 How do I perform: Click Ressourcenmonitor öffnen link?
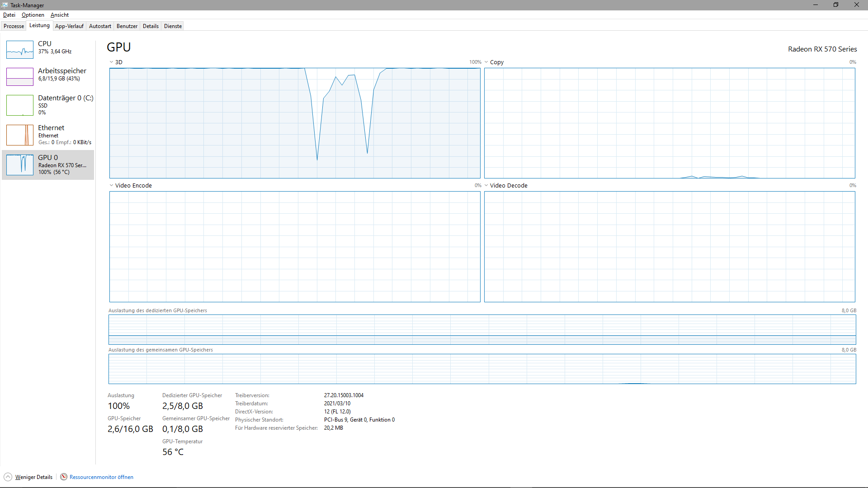[x=101, y=477]
